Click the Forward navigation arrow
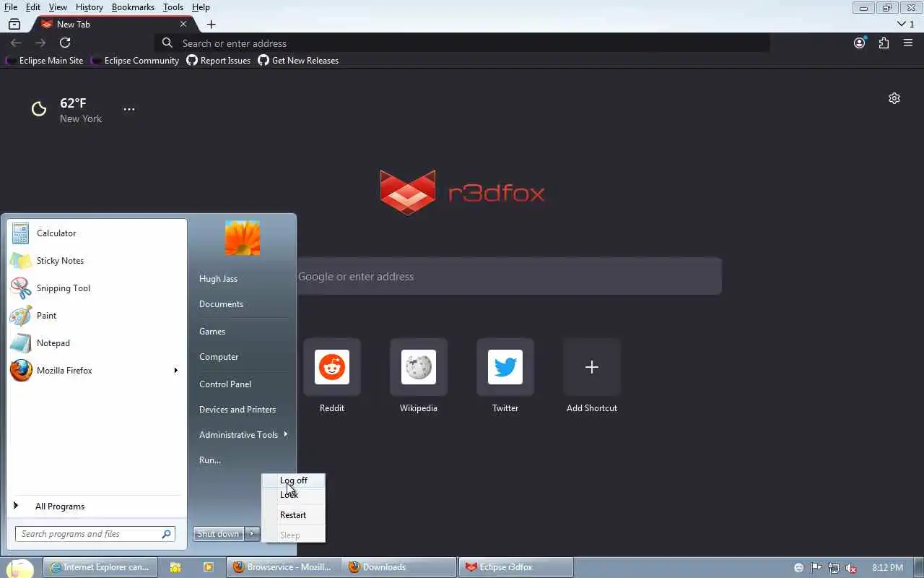 (x=40, y=43)
